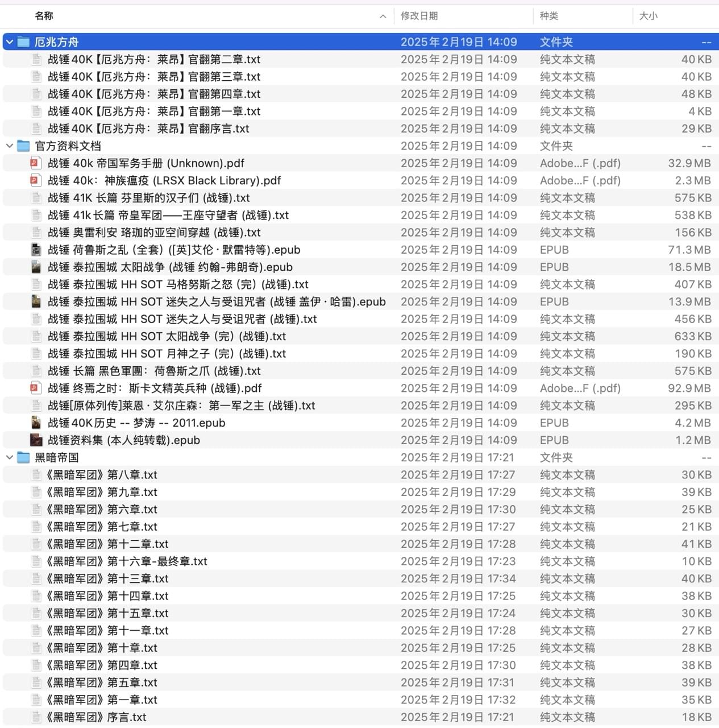Sort by the 种类 column header
This screenshot has height=728, width=719.
click(549, 16)
